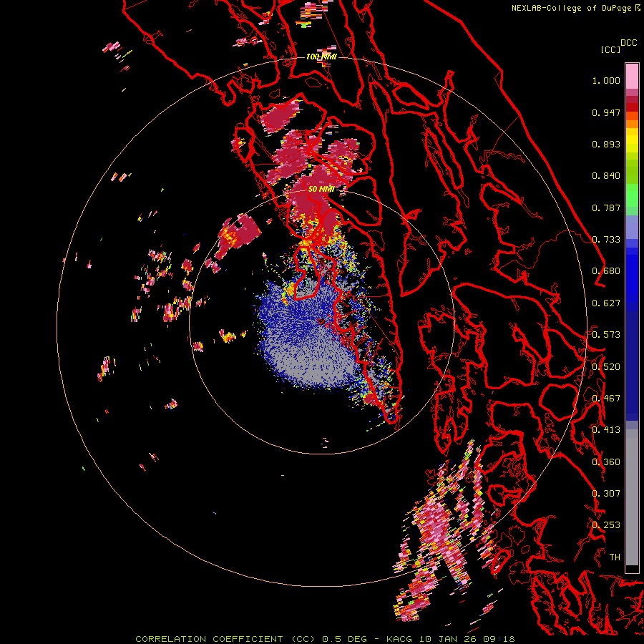This screenshot has height=644, width=644.
Task: Pick the bright green swatch on color bar
Action: click(x=632, y=195)
